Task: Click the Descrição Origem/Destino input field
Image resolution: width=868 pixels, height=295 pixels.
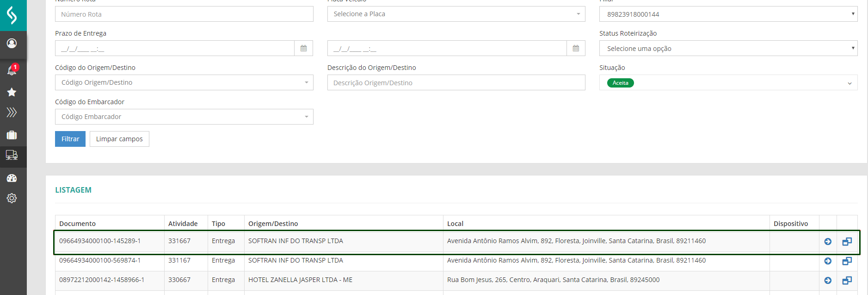Action: 456,83
